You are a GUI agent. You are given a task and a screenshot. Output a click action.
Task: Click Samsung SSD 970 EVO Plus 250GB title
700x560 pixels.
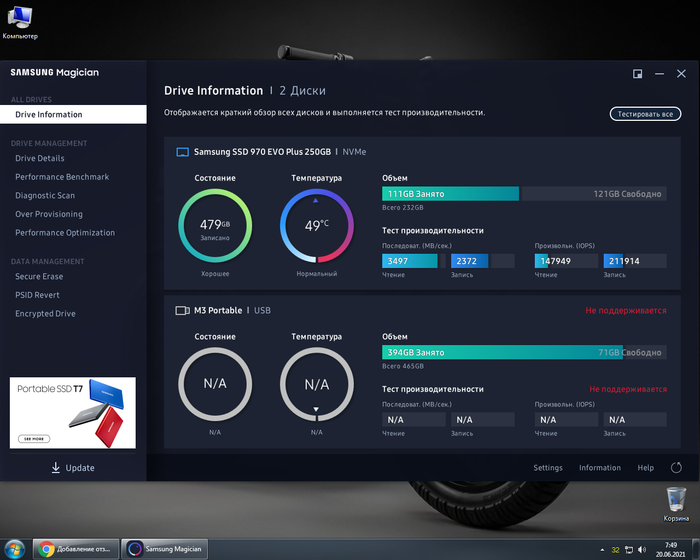coord(262,152)
